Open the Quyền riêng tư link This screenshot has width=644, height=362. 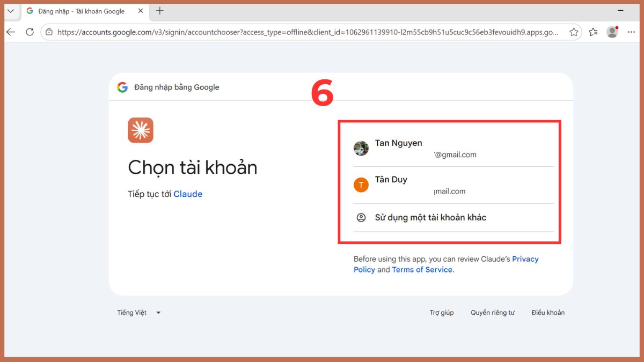click(x=493, y=313)
